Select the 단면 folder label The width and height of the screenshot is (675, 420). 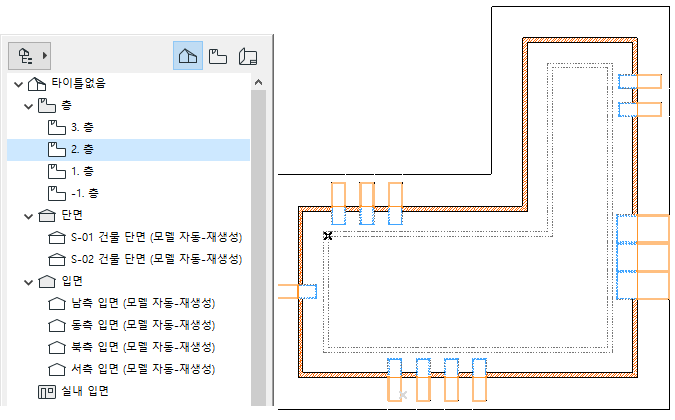[72, 215]
